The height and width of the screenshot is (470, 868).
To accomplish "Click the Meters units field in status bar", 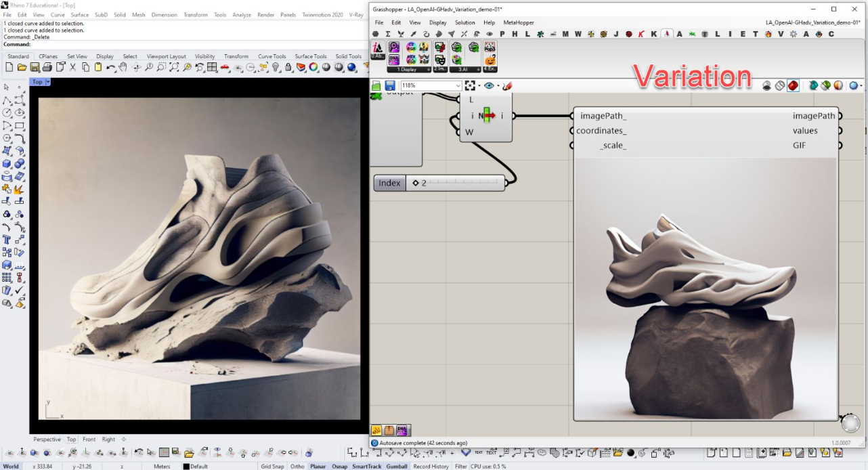I will point(162,467).
